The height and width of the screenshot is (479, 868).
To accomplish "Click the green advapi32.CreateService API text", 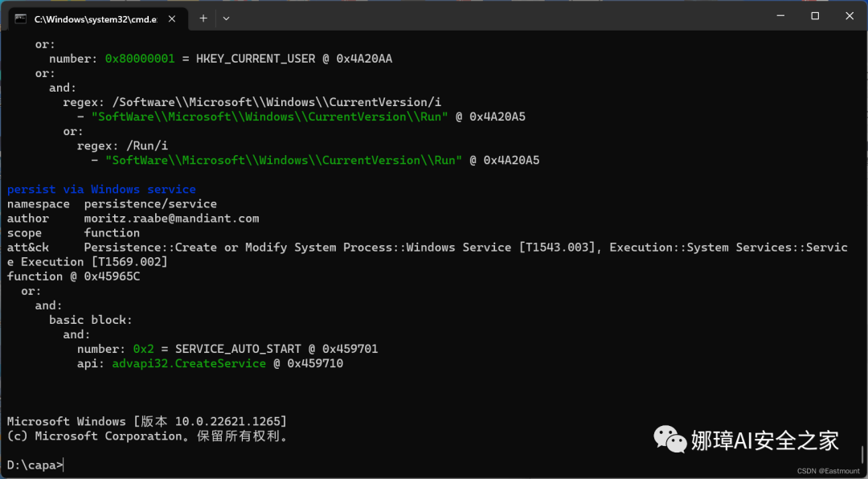I will pyautogui.click(x=189, y=363).
